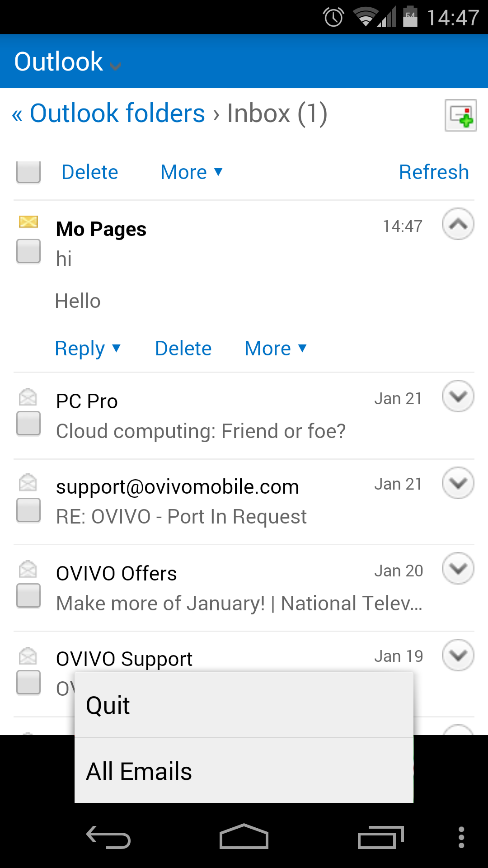Check the select-all checkbox beside Delete
This screenshot has width=488, height=868.
point(28,172)
